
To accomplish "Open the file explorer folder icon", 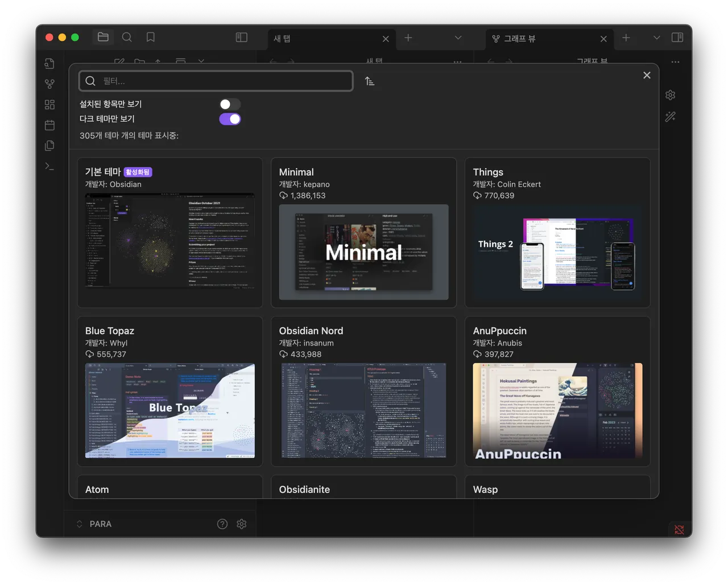I will (x=103, y=37).
